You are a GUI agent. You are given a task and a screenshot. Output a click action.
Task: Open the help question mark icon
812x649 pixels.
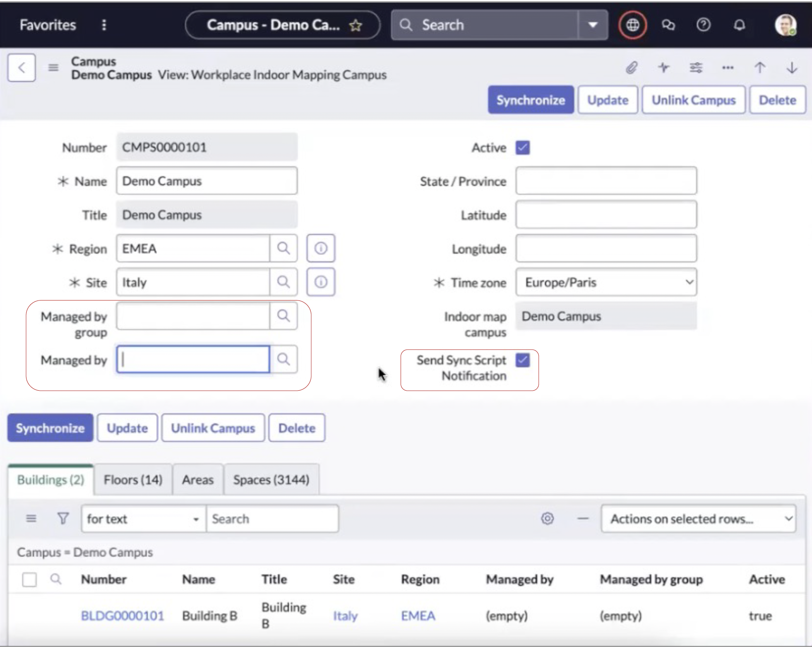point(703,25)
